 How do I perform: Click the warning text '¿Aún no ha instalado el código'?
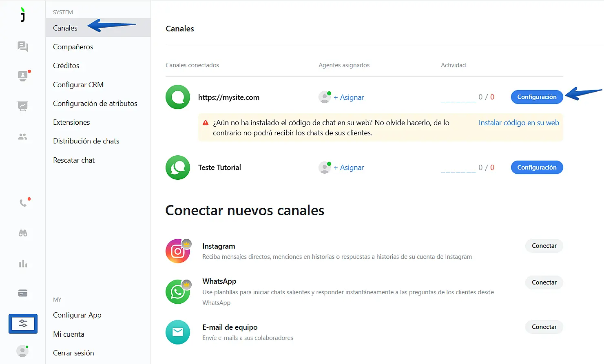point(331,128)
